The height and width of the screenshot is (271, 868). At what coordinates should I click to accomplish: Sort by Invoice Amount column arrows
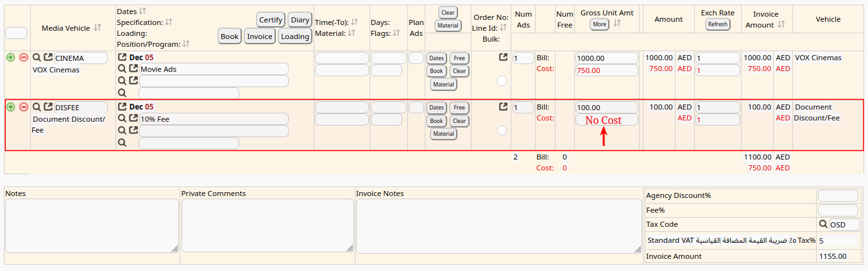(781, 25)
